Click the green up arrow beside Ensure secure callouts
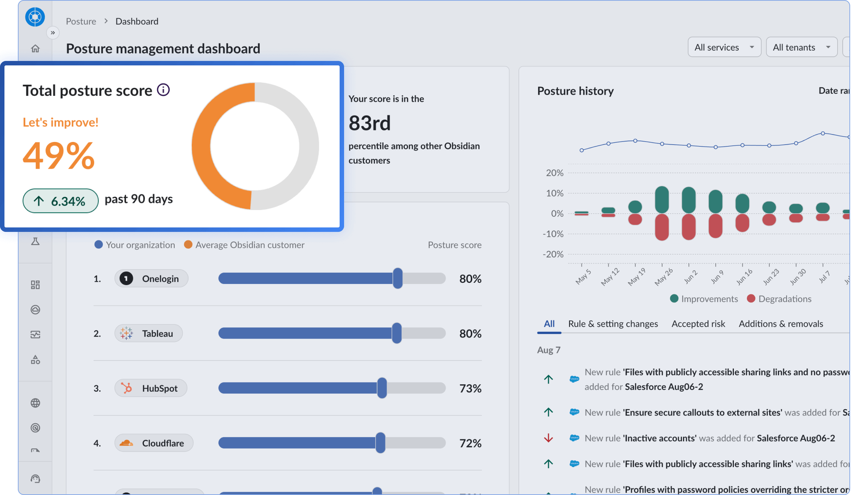868x495 pixels. click(548, 412)
